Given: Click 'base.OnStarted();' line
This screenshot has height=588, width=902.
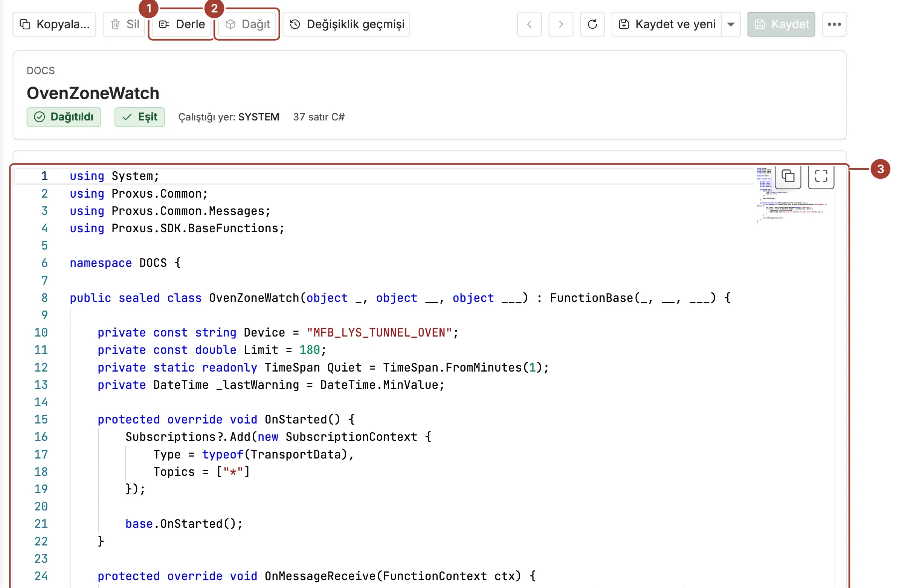Looking at the screenshot, I should [x=184, y=524].
